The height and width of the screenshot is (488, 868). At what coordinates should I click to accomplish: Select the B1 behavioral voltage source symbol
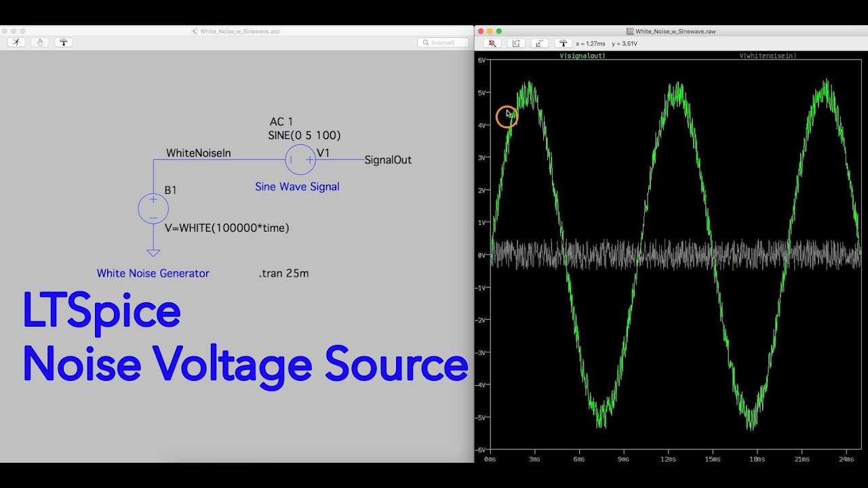(x=153, y=208)
